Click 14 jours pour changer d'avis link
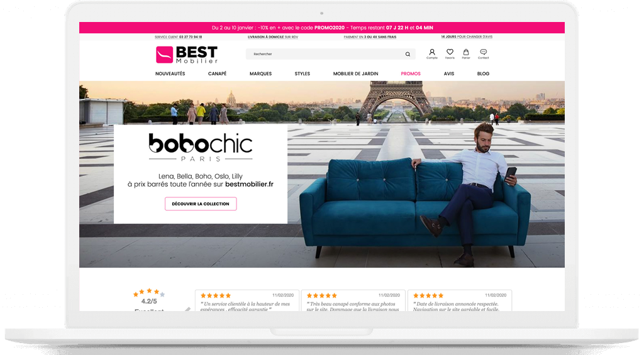The height and width of the screenshot is (355, 644). point(467,37)
